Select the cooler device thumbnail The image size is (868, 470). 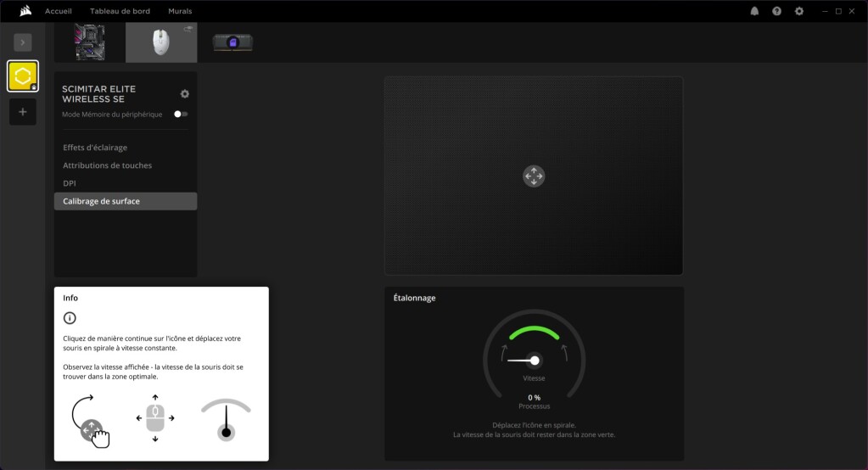pos(233,42)
